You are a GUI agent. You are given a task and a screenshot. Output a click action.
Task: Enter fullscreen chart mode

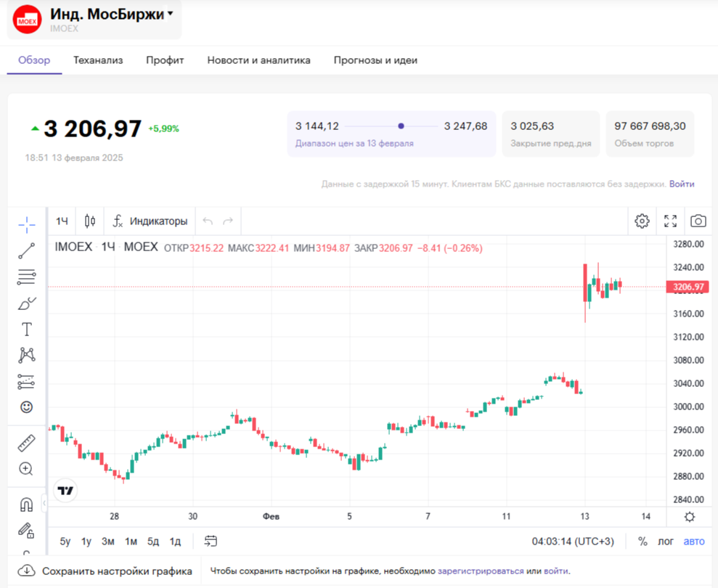(670, 221)
